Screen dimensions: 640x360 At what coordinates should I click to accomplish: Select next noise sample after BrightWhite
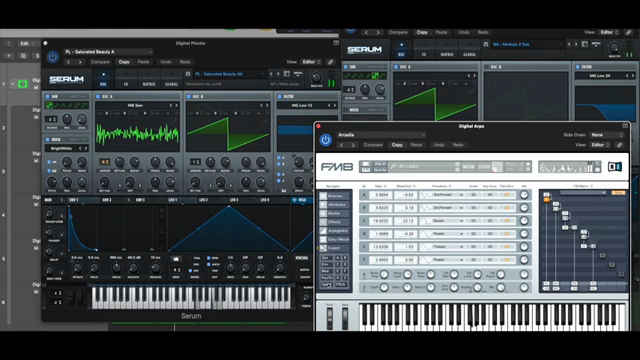pyautogui.click(x=85, y=148)
